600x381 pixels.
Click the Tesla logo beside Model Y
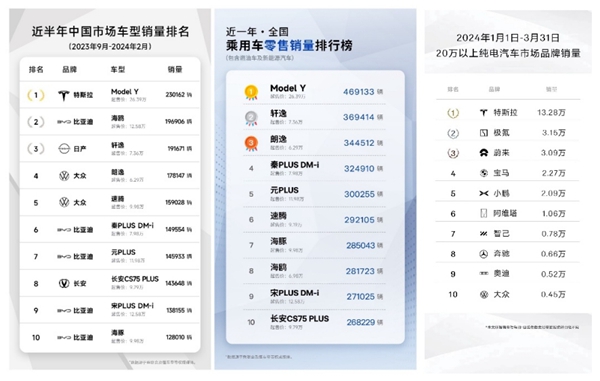pos(64,95)
